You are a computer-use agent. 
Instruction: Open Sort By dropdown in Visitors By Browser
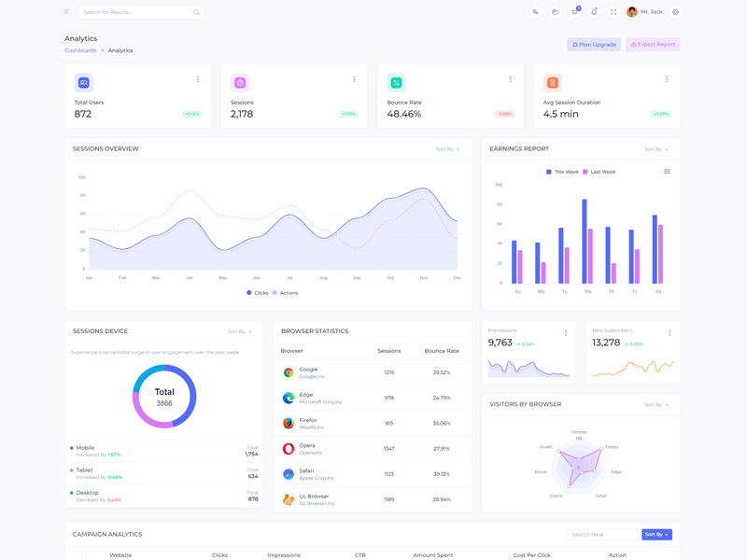[655, 405]
